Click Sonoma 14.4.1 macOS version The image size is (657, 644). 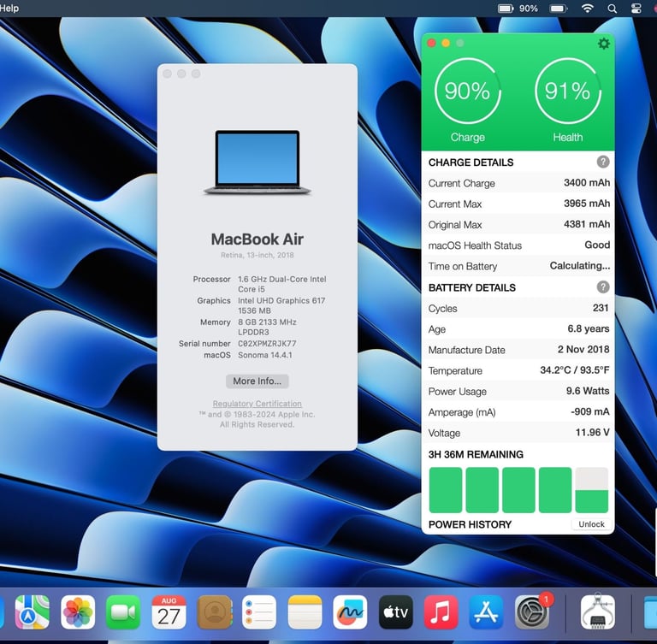pyautogui.click(x=265, y=355)
